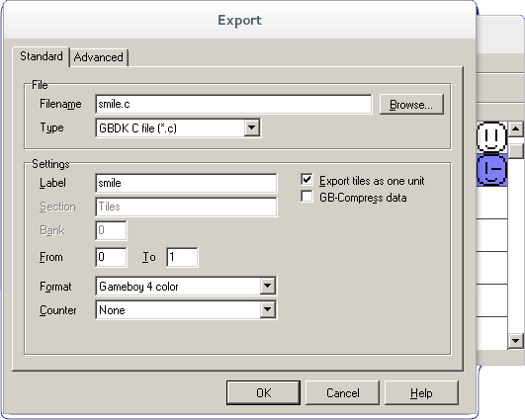
Task: Switch to the Advanced tab
Action: (x=99, y=57)
